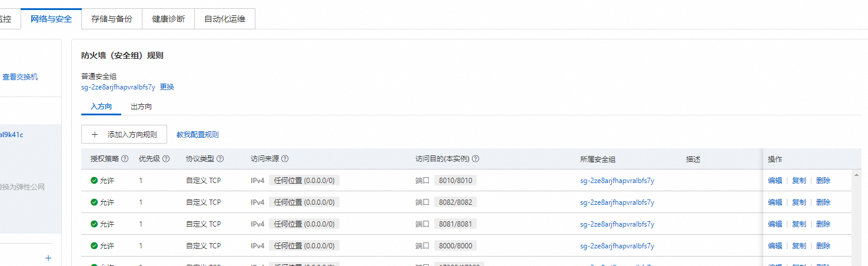Screen dimensions: 868x266
Task: Click green allow icon on port 8010 rule
Action: click(94, 181)
